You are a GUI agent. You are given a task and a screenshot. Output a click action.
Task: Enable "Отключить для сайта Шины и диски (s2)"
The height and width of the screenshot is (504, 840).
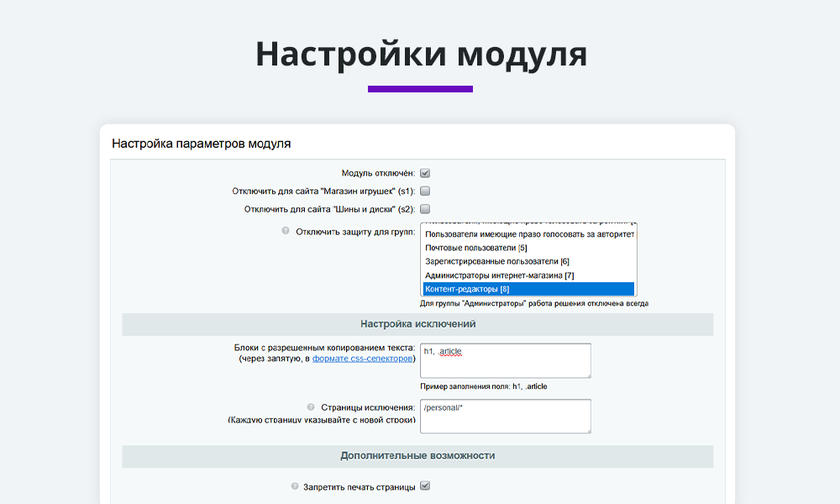point(425,209)
